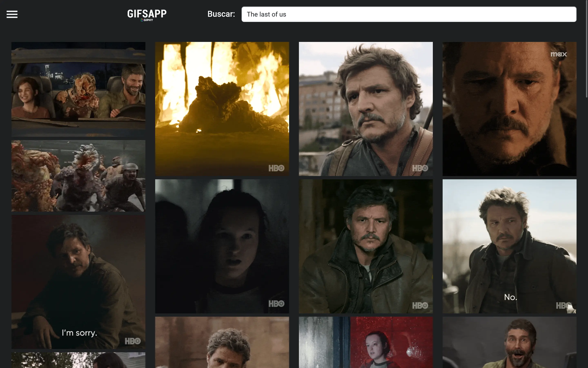The height and width of the screenshot is (368, 588).
Task: Open the dark GIF of Ellie looking scared
Action: (222, 246)
